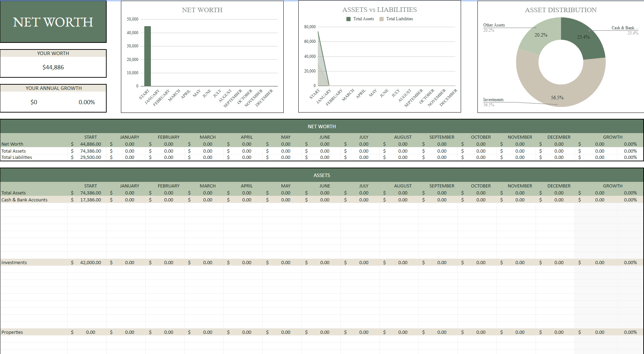Select the ASSETS vs LIABILITIES chart title

coord(379,10)
